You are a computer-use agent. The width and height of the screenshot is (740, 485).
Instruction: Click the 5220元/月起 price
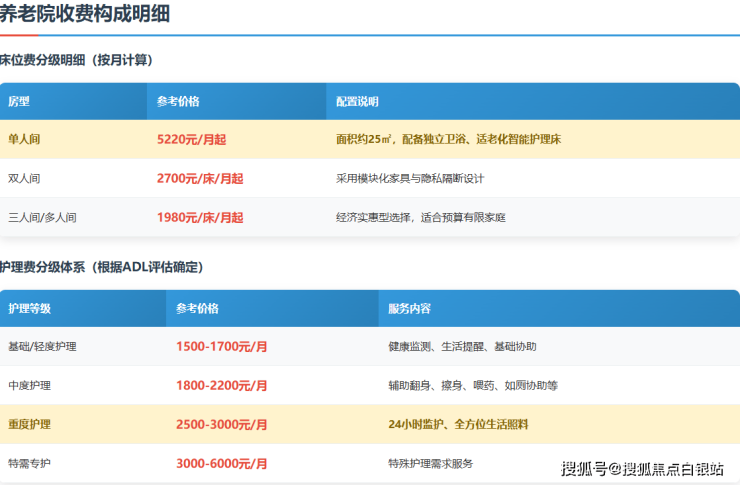coord(191,140)
